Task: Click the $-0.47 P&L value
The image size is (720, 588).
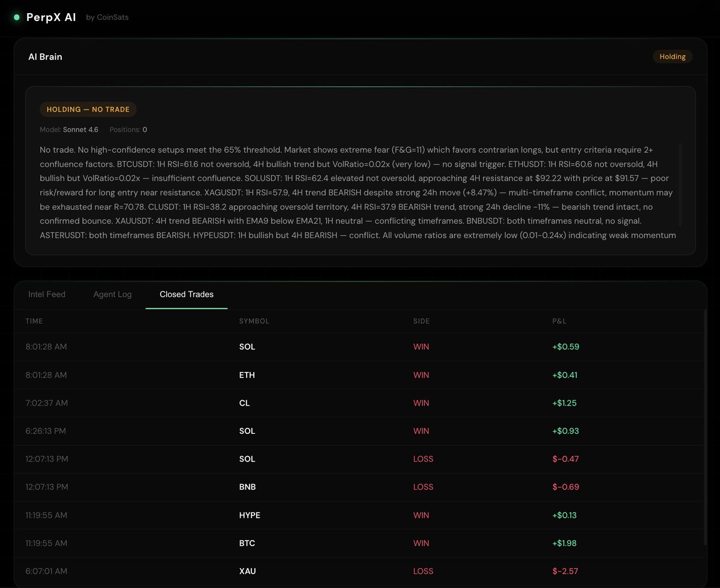Action: tap(565, 459)
